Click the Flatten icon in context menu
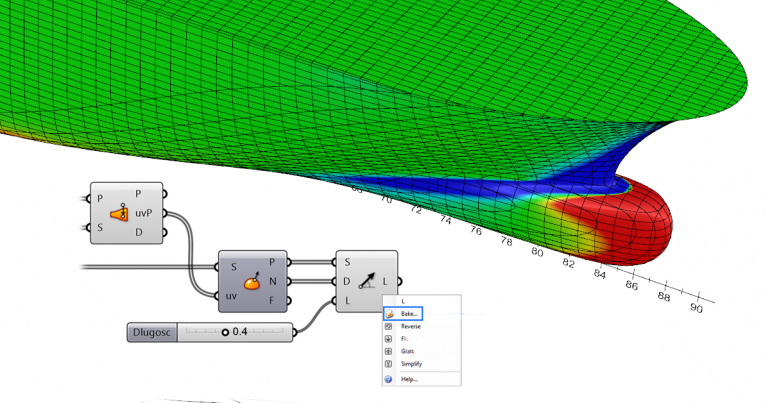The height and width of the screenshot is (403, 770). click(x=389, y=339)
